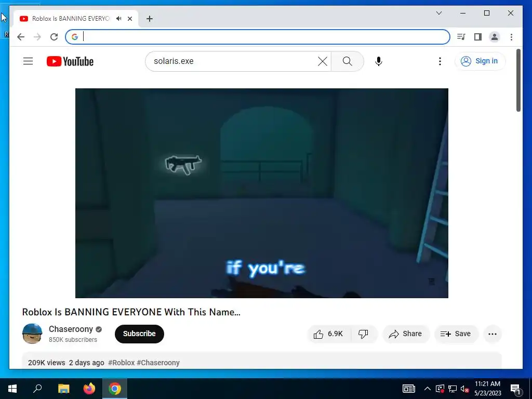Open more actions next to Save
The height and width of the screenshot is (399, 532).
point(493,334)
